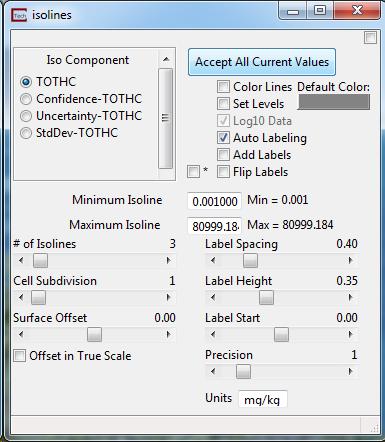Viewport: 385px width, 442px height.
Task: Click the Units text field
Action: point(263,399)
